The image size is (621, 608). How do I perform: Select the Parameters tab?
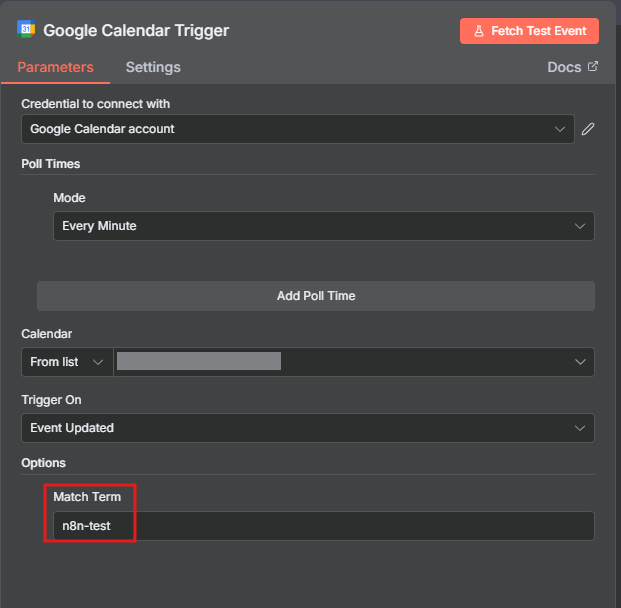(x=55, y=67)
